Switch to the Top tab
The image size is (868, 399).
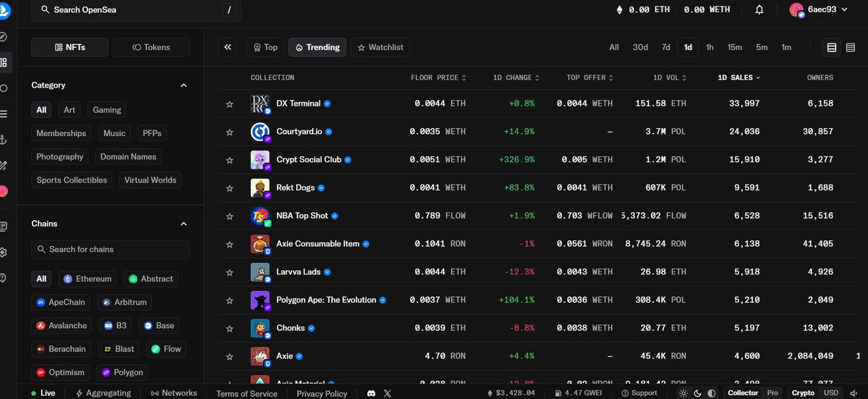point(265,47)
